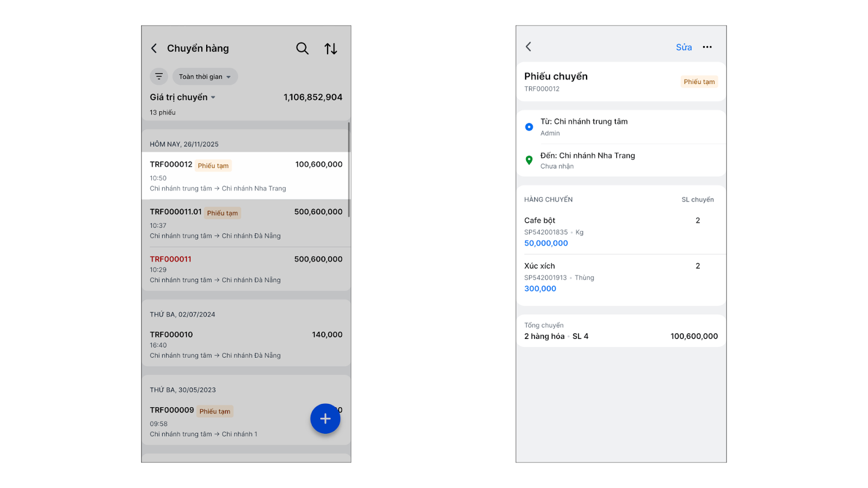Click the list scrollbar thumb
868x488 pixels.
349,169
